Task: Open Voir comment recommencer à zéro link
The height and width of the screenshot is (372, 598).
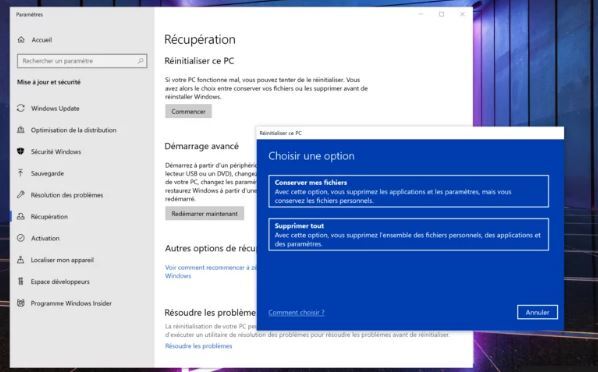Action: coord(210,272)
